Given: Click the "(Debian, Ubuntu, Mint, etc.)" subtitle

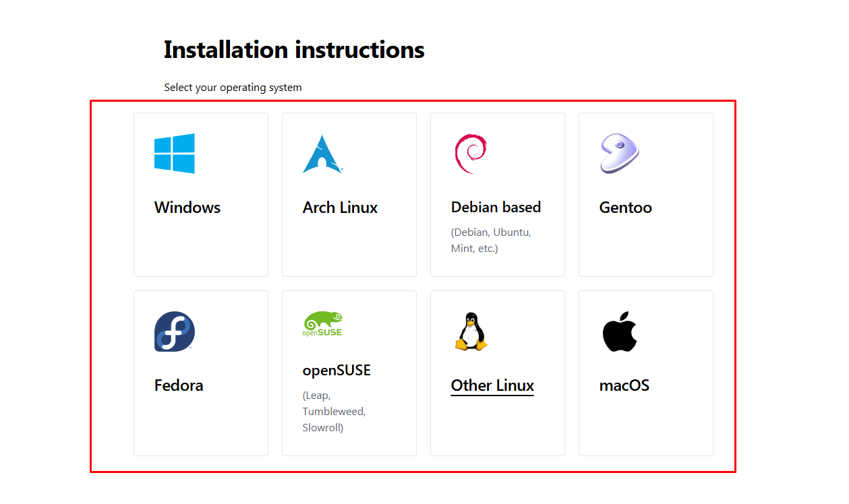Looking at the screenshot, I should click(491, 241).
